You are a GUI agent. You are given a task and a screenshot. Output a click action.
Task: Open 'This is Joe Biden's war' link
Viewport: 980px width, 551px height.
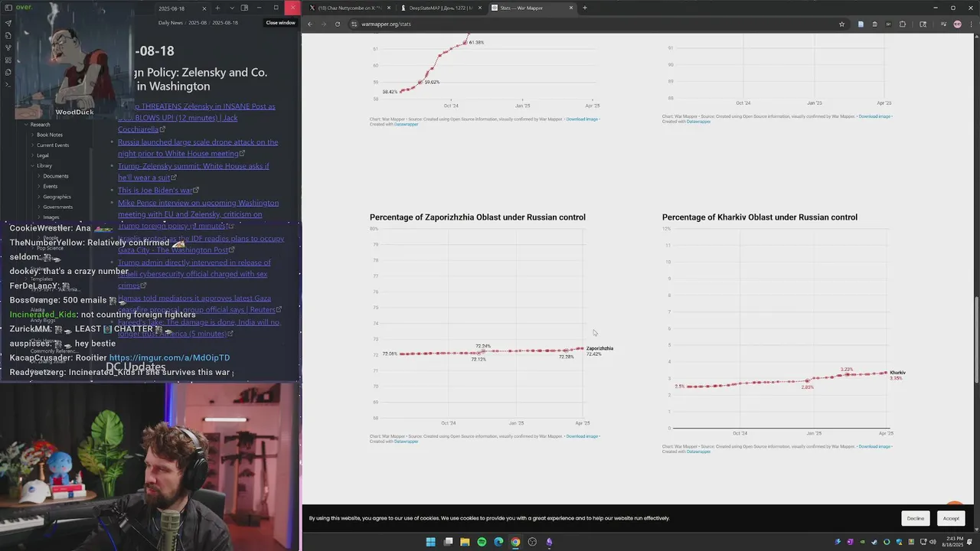pos(155,190)
